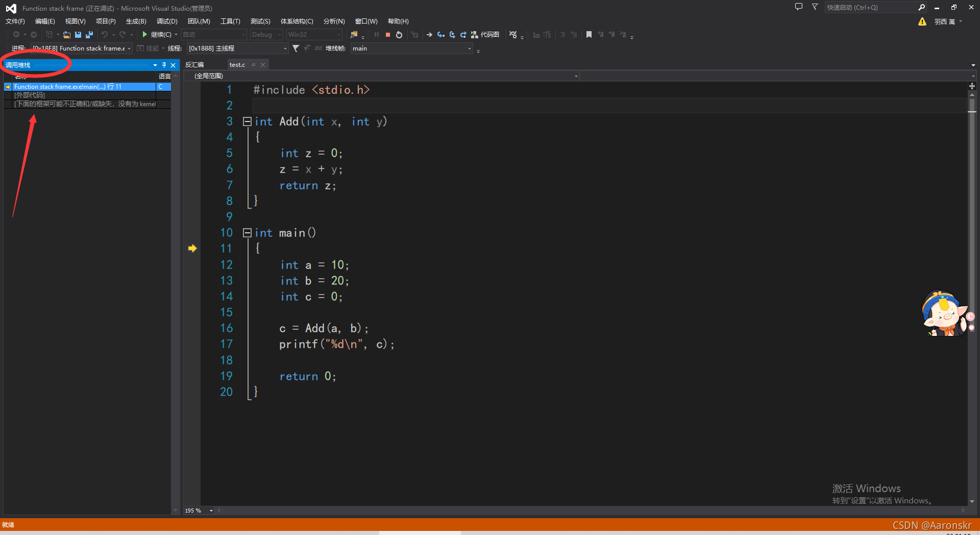The height and width of the screenshot is (535, 980).
Task: Click the Step Into icon
Action: coord(440,35)
